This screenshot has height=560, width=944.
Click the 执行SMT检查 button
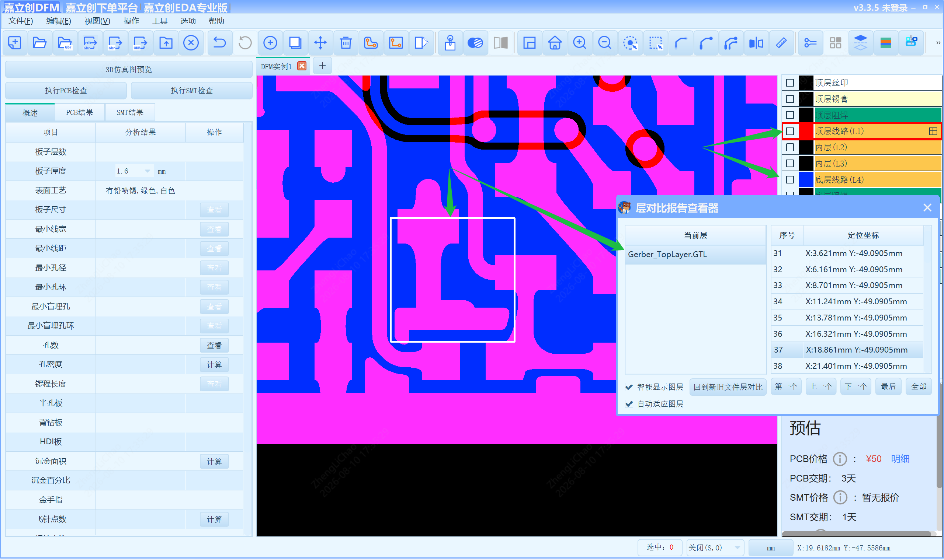click(x=192, y=91)
